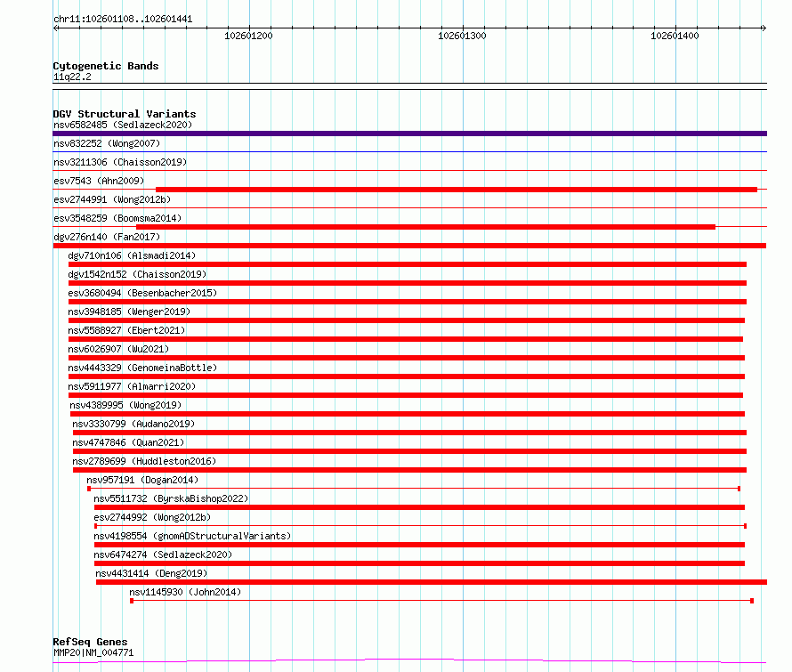Click ruler position 102601200
The height and width of the screenshot is (672, 792).
[x=248, y=36]
